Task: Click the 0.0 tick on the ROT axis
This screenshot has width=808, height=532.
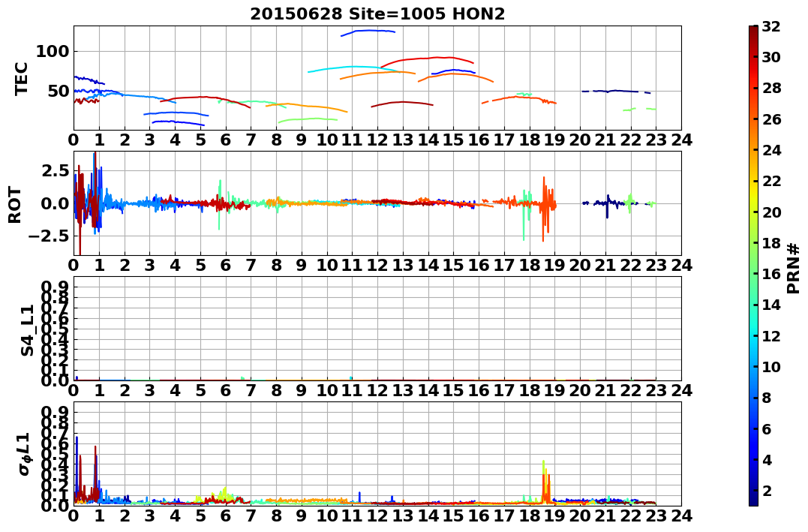Action: [55, 203]
